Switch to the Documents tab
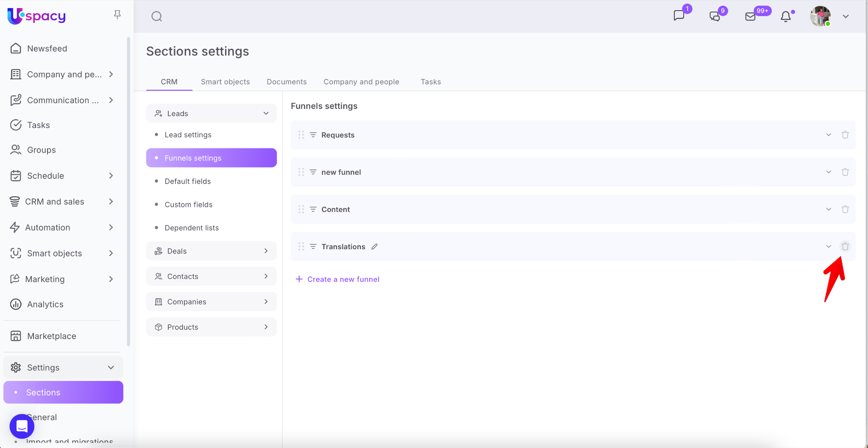The image size is (868, 448). point(287,82)
